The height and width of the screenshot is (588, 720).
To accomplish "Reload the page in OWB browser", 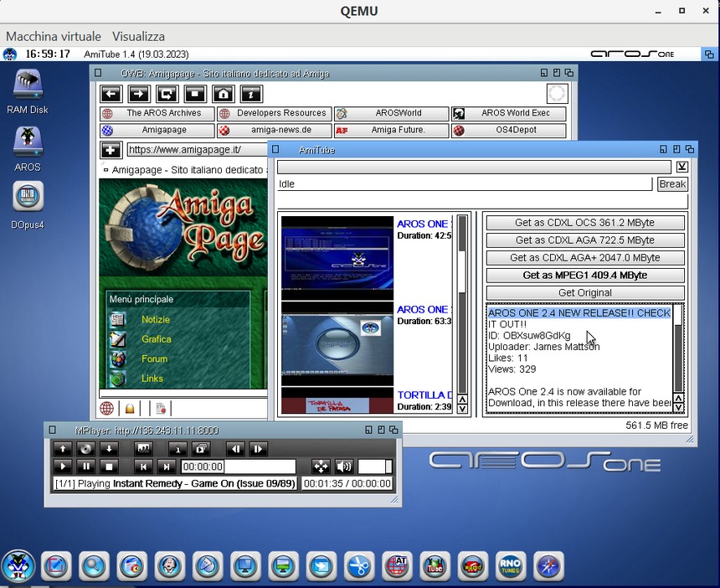I will click(167, 94).
